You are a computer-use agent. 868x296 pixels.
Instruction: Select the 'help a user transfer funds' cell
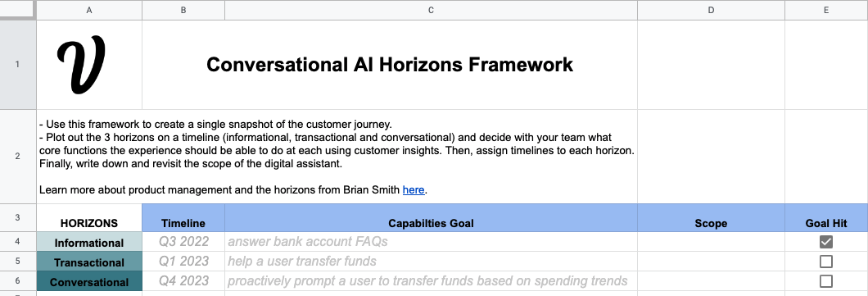pyautogui.click(x=431, y=261)
